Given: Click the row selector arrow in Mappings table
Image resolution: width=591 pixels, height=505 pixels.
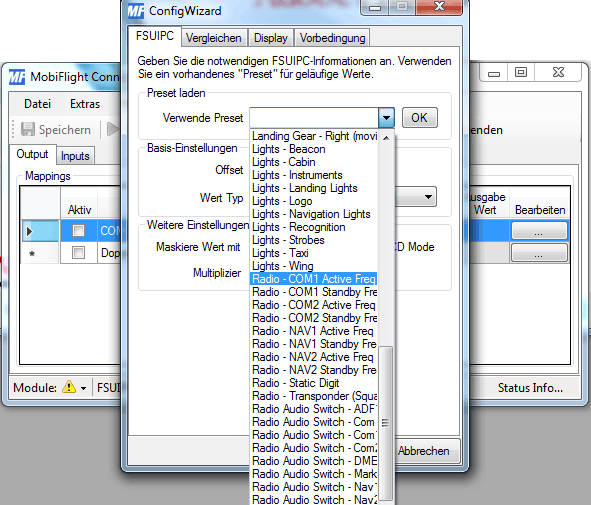Looking at the screenshot, I should pyautogui.click(x=29, y=231).
